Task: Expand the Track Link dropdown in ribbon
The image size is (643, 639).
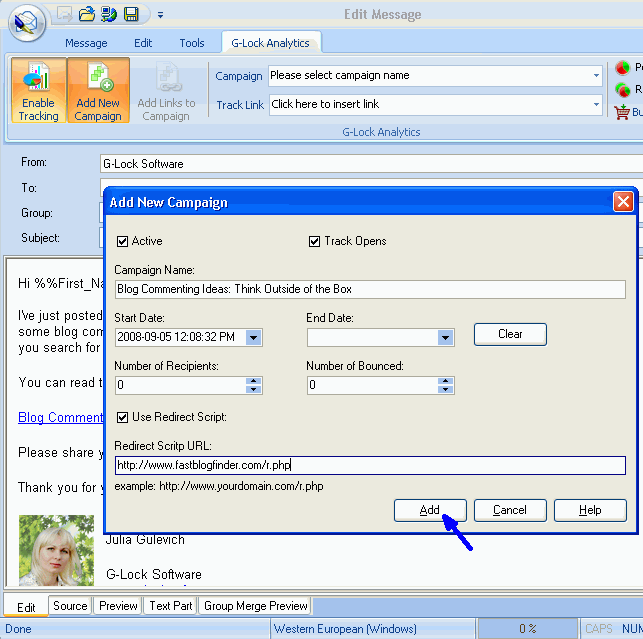Action: coord(596,105)
